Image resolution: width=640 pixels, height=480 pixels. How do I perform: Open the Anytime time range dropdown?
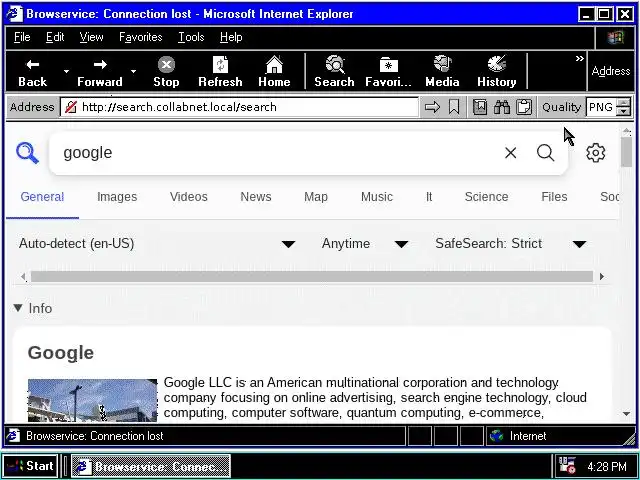point(365,244)
